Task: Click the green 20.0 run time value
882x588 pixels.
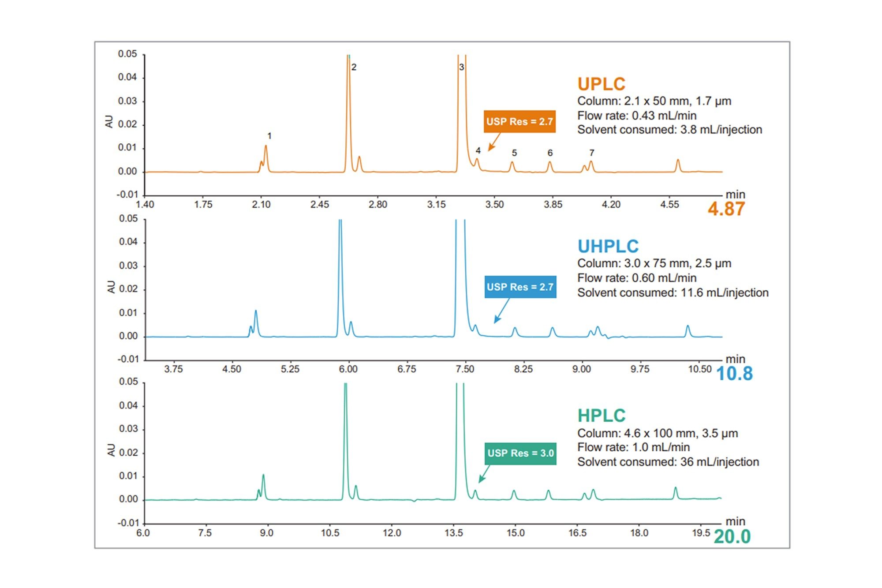Action: pyautogui.click(x=732, y=536)
